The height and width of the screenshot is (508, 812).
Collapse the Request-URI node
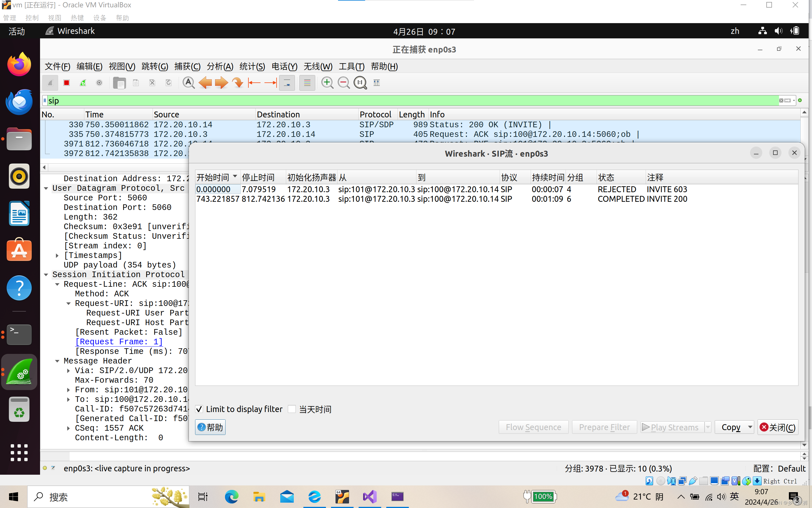click(x=69, y=303)
